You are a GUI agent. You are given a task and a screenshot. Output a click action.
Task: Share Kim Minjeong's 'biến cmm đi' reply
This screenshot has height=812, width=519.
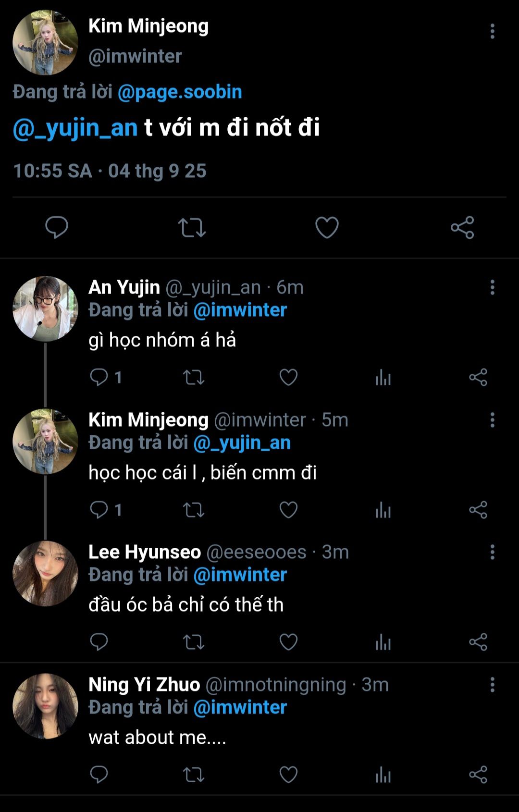tap(478, 510)
